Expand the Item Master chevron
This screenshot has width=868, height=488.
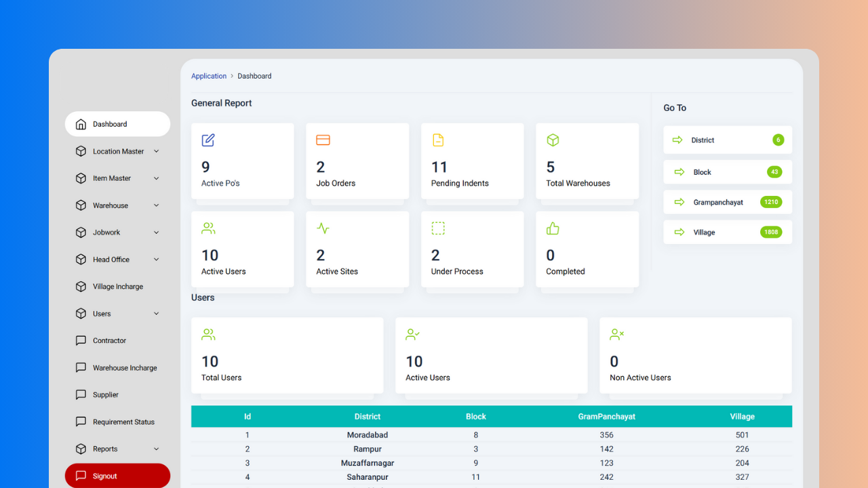click(x=157, y=178)
